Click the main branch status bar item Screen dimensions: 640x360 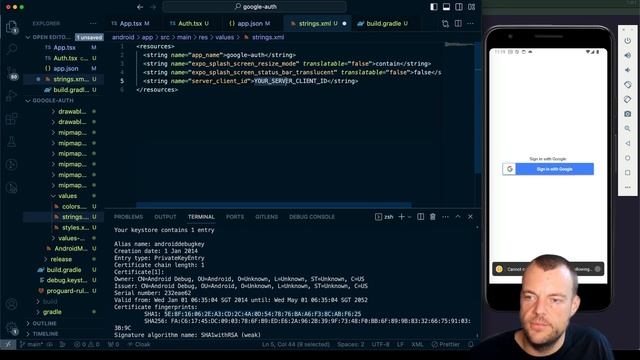point(32,344)
